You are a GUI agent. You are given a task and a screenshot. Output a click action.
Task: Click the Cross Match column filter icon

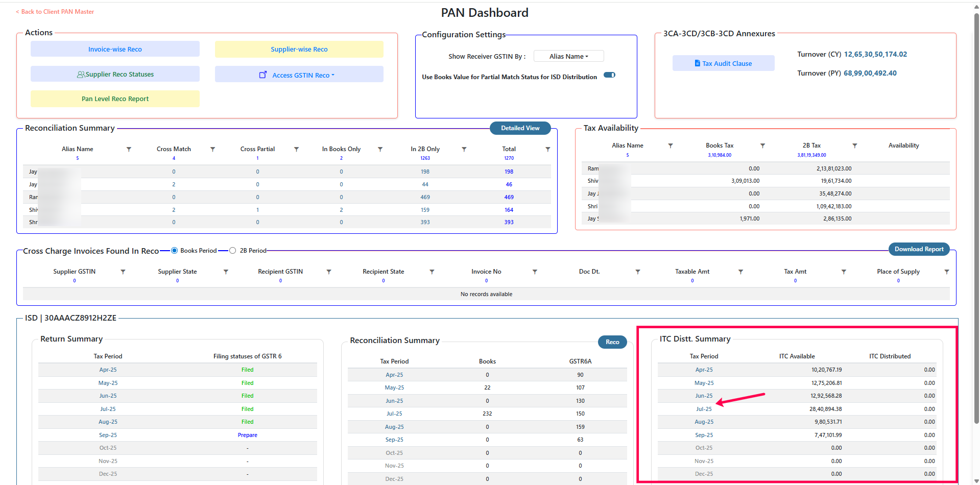[212, 149]
